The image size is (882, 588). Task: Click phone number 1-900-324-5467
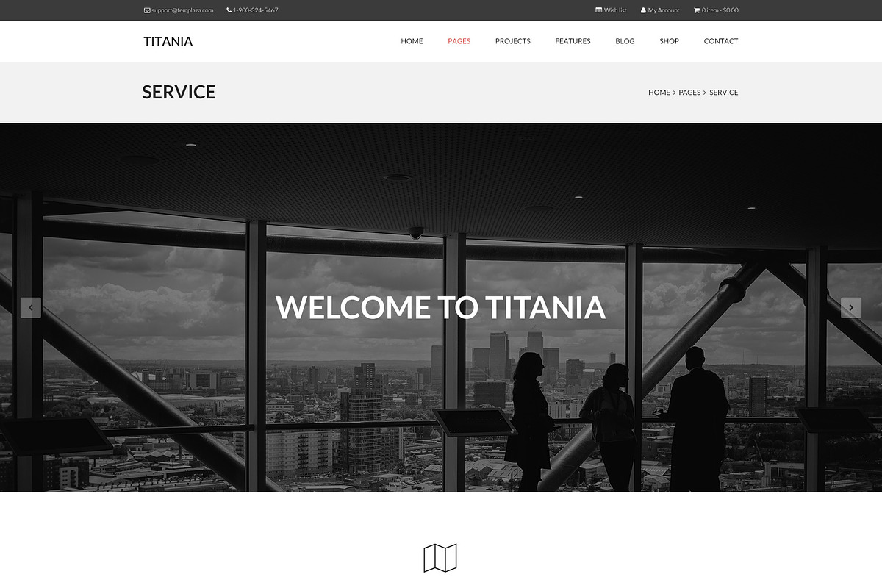click(x=256, y=10)
